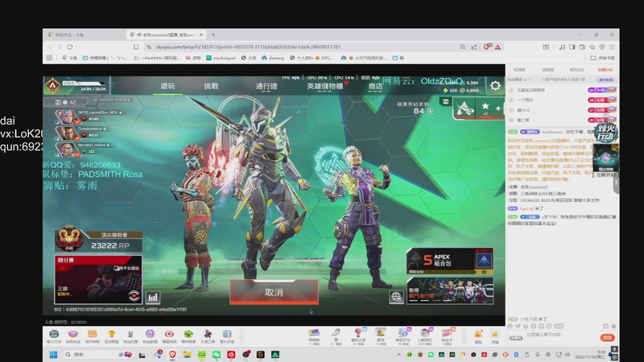The image size is (644, 362).
Task: Select the 遊玩 game tab
Action: tap(167, 86)
